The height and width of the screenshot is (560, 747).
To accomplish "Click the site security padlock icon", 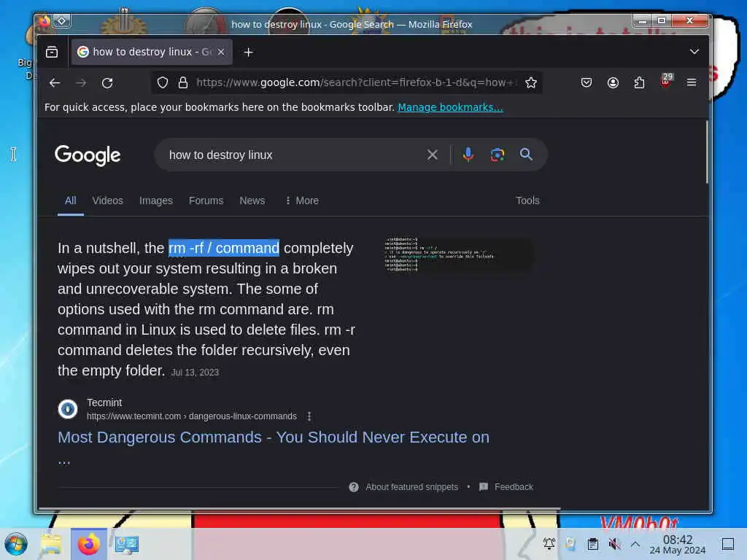I will point(183,83).
